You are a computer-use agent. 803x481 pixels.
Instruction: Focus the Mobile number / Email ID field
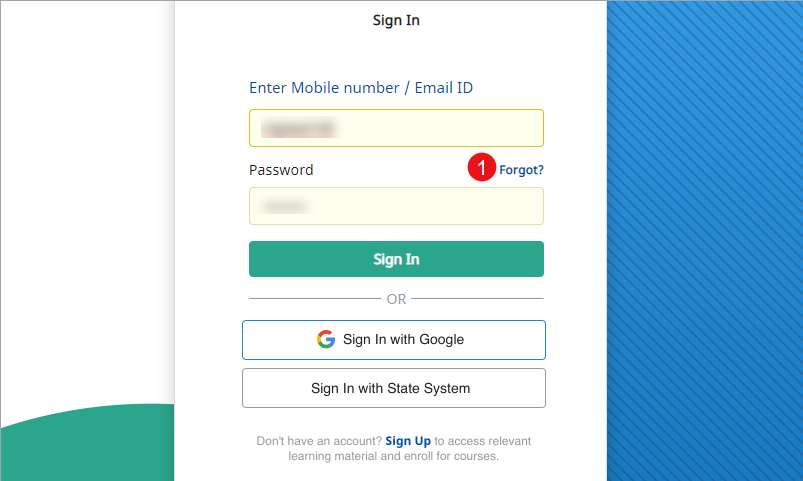tap(396, 128)
